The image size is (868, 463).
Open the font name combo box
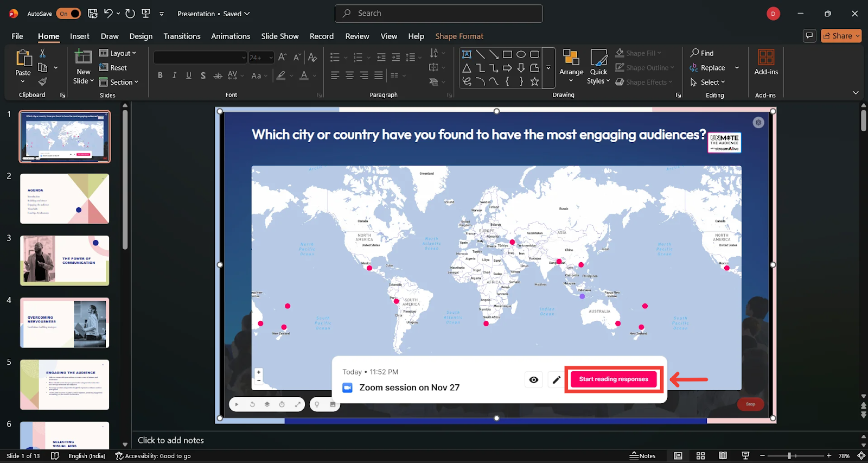tap(200, 58)
